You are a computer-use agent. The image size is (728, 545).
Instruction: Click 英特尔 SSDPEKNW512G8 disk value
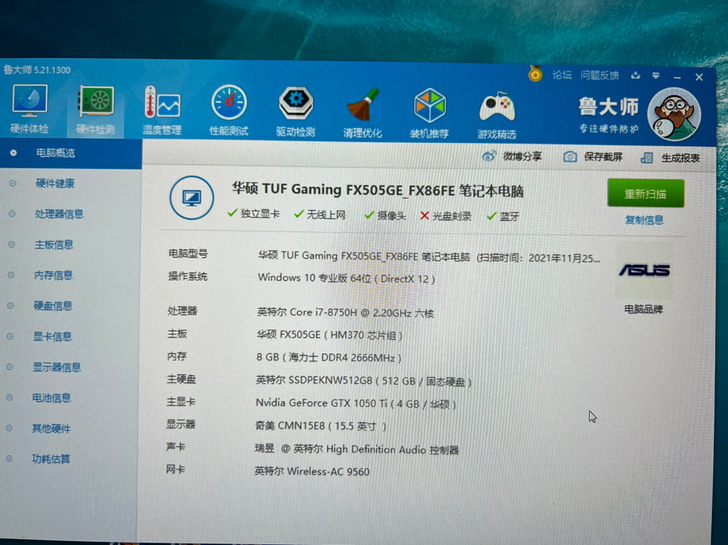(x=364, y=381)
